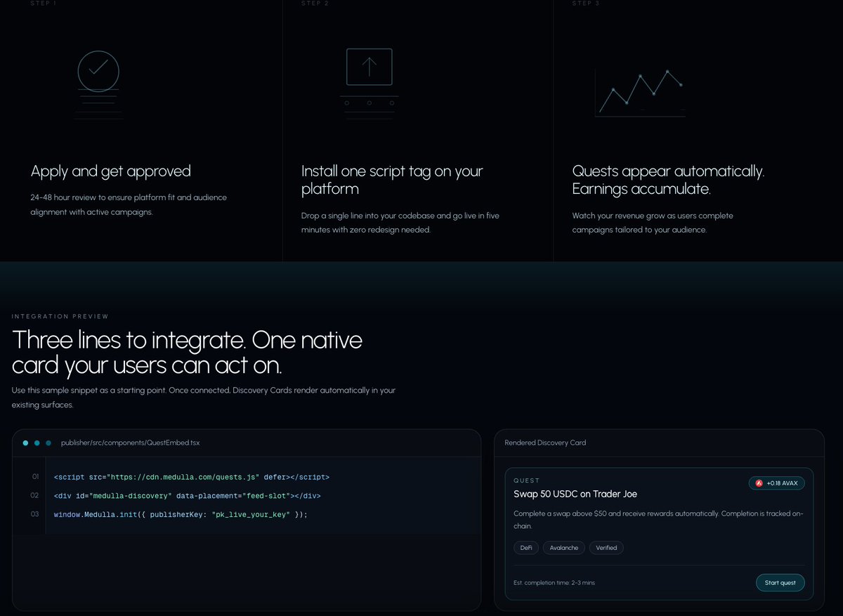Click the +0.18 AVAX reward badge
This screenshot has height=616, width=843.
click(x=777, y=483)
